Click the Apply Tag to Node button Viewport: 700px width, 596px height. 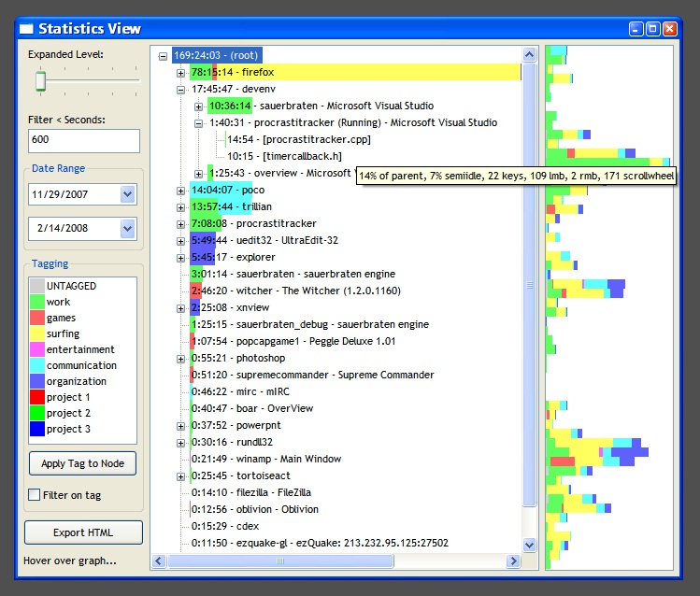coord(82,463)
